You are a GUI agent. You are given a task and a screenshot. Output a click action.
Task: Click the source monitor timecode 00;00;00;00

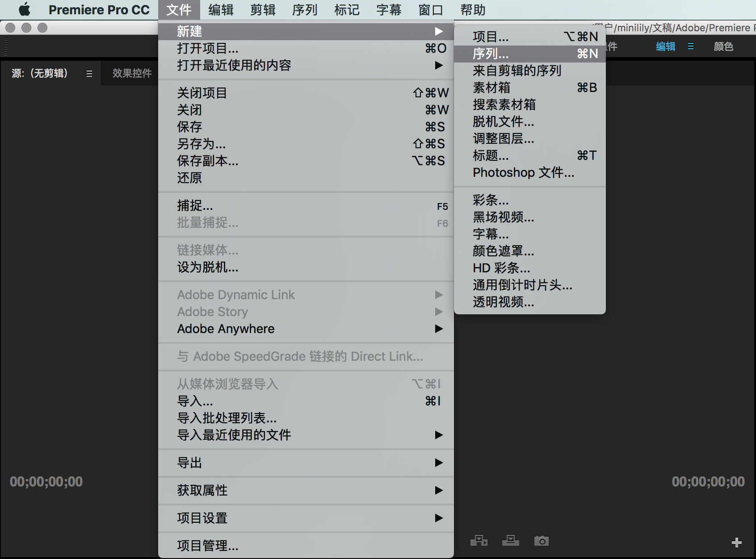tap(46, 481)
